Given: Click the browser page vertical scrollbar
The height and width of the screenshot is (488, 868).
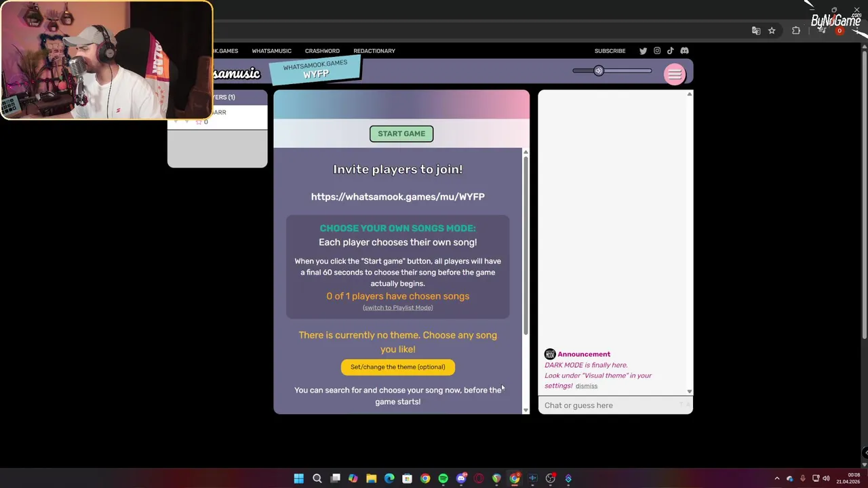Looking at the screenshot, I should pos(864,195).
